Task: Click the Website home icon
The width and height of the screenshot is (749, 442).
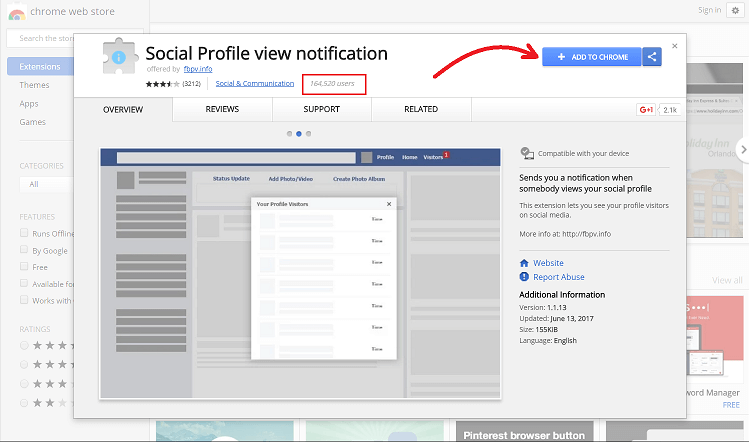Action: pyautogui.click(x=524, y=263)
